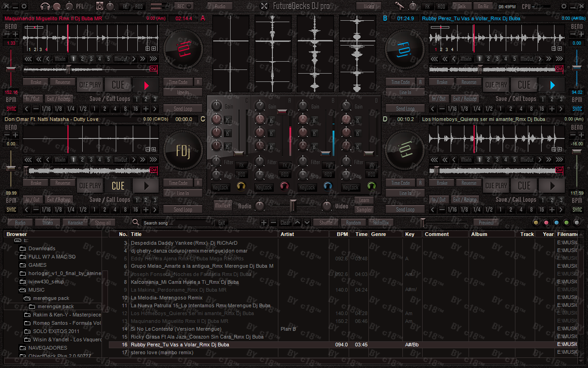Open the MUSIC folder in the browser tree

click(36, 290)
